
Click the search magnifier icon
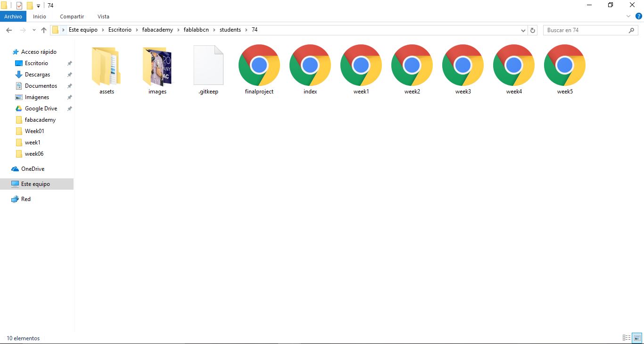(632, 30)
